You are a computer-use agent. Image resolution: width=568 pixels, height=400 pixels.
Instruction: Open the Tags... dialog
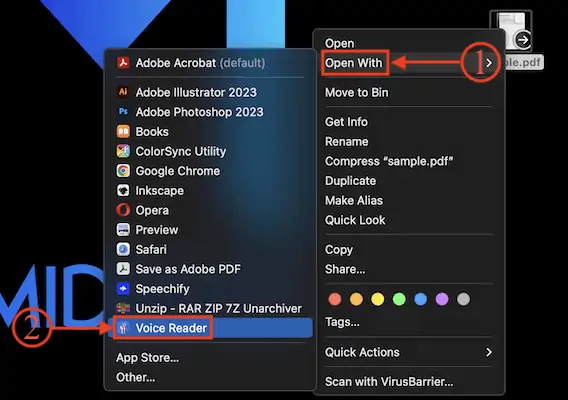[342, 322]
